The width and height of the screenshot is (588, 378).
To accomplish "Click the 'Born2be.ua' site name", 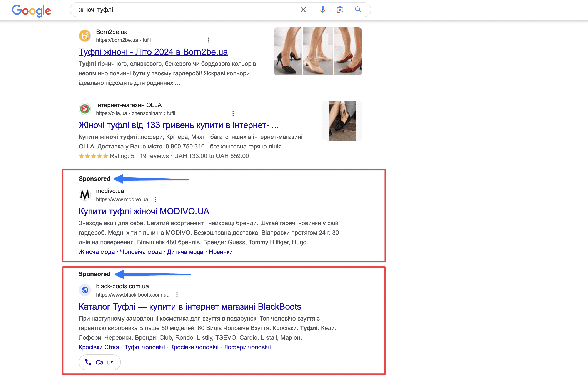I will (112, 32).
